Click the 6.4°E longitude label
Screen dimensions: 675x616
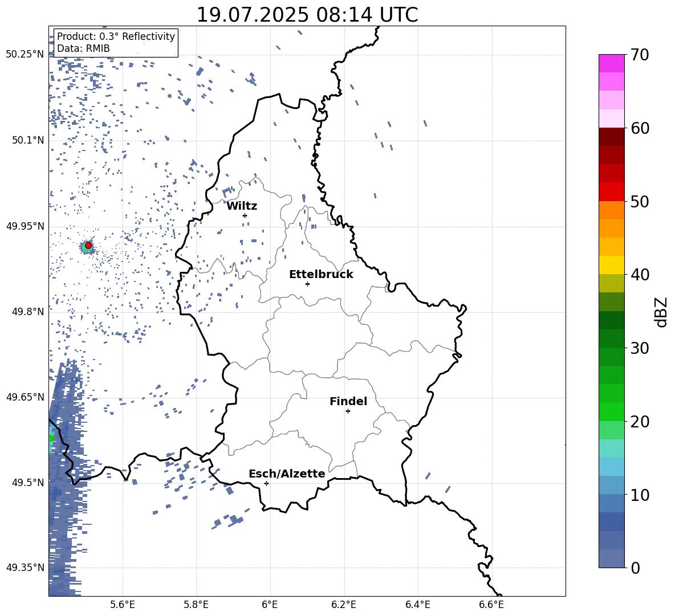coord(417,605)
